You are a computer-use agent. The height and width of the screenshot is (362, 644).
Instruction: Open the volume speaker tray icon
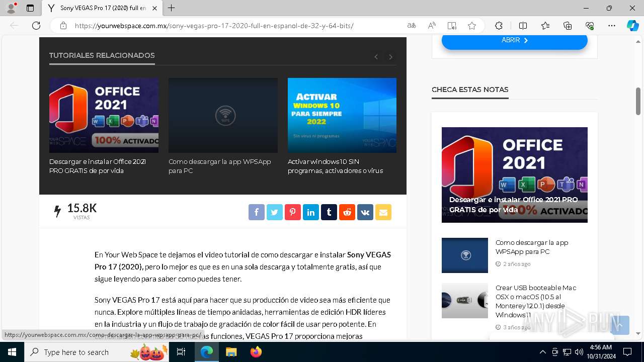coord(579,352)
